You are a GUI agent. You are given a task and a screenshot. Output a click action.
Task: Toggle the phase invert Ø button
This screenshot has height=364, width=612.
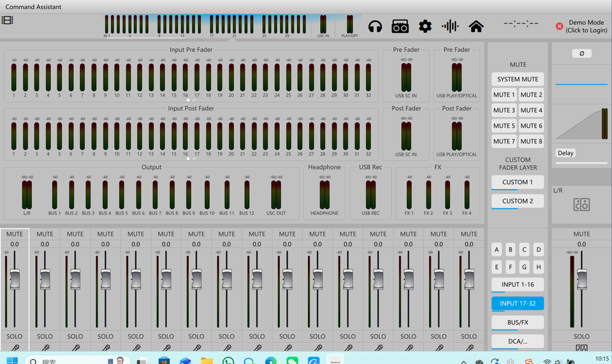coord(581,54)
